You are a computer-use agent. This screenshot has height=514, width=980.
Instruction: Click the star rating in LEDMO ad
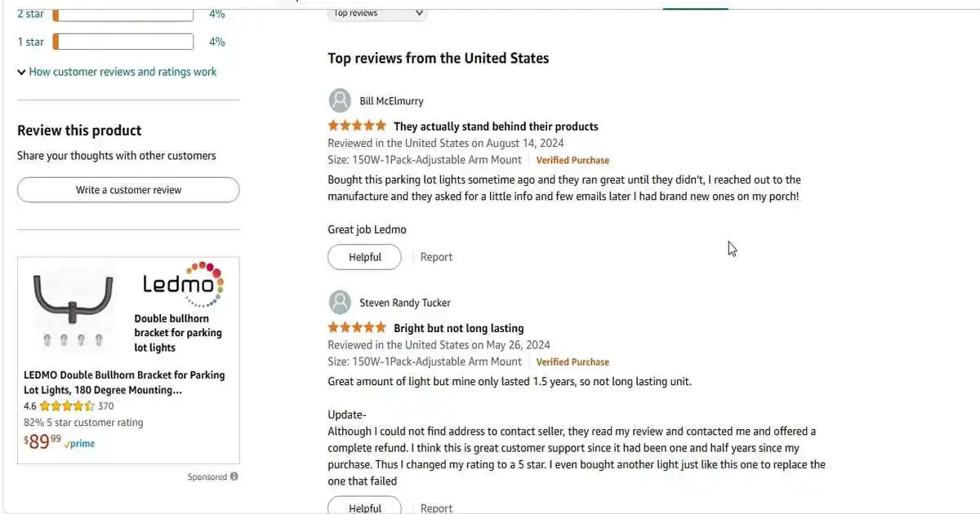pos(67,405)
